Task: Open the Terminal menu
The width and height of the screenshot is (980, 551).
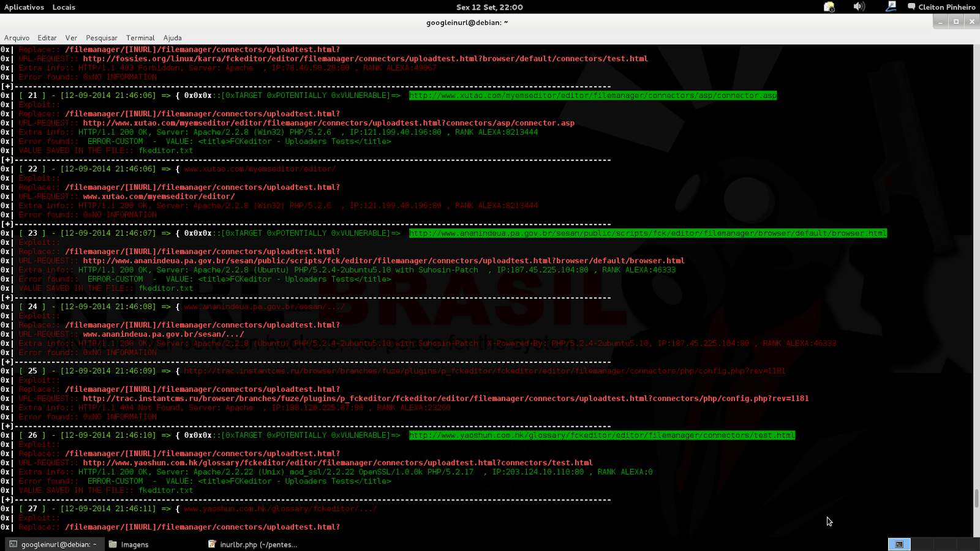Action: click(x=140, y=38)
